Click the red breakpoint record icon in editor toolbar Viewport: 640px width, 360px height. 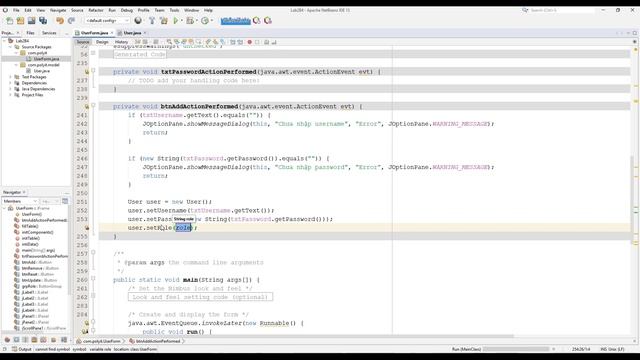point(249,42)
